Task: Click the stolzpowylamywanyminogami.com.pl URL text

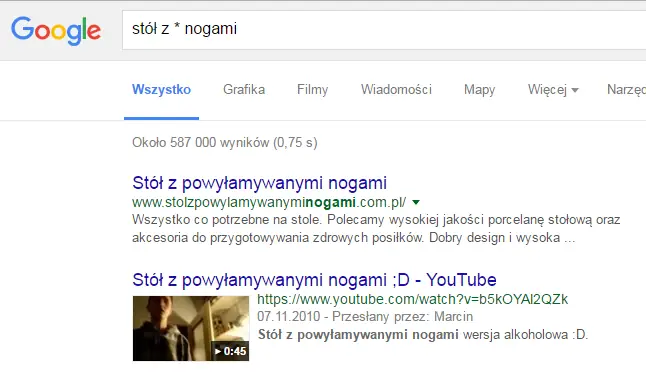Action: coord(269,202)
